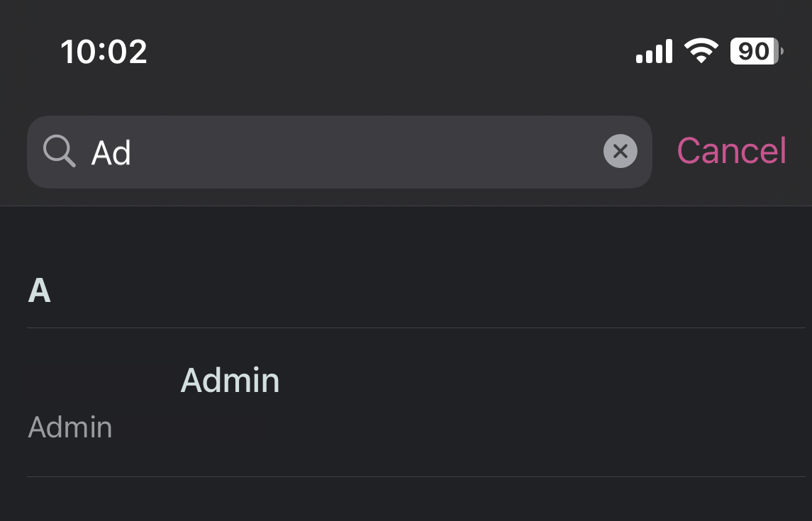Viewport: 812px width, 521px height.
Task: Tap the Wi-Fi icon in the status bar
Action: coord(701,50)
